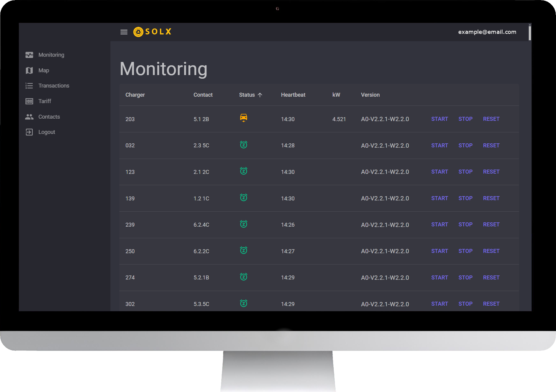Toggle Status column sort arrow
Screen dimensions: 556x392
(260, 95)
